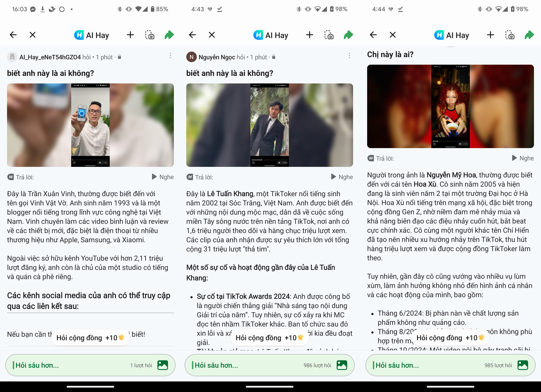The height and width of the screenshot is (392, 541).
Task: Play Nghe audio for Trần Xuân Vinh answer
Action: 163,177
